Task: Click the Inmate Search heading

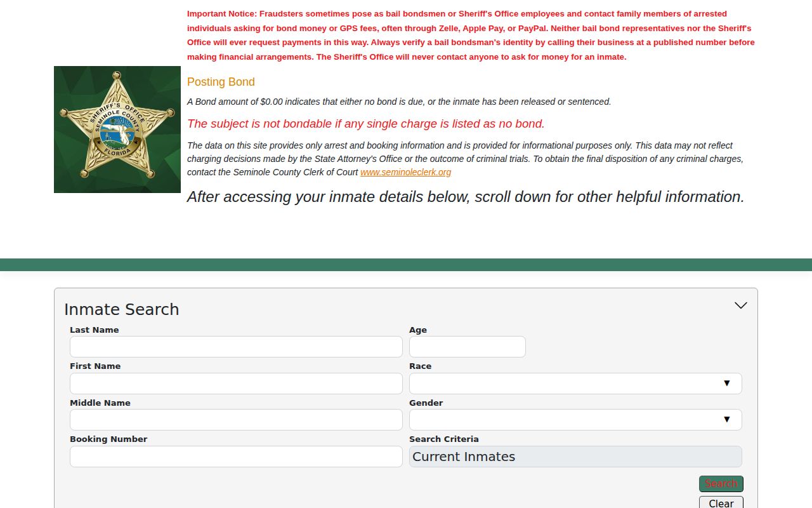Action: [122, 309]
